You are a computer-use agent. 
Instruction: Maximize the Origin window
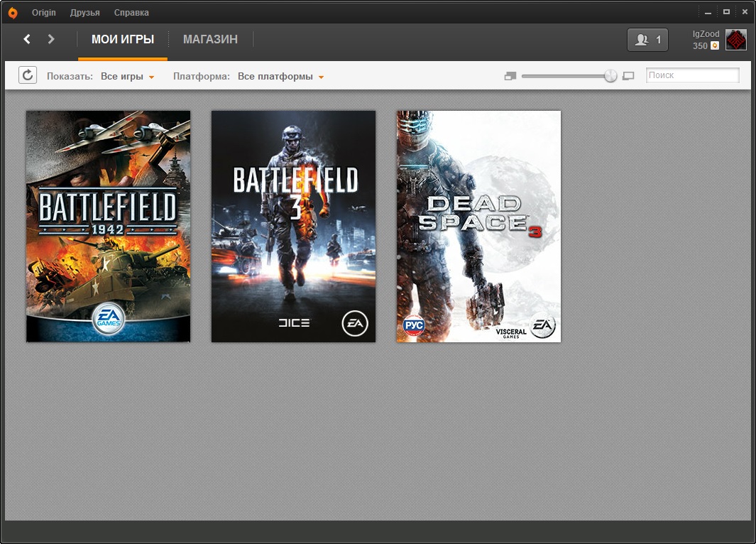[x=726, y=11]
